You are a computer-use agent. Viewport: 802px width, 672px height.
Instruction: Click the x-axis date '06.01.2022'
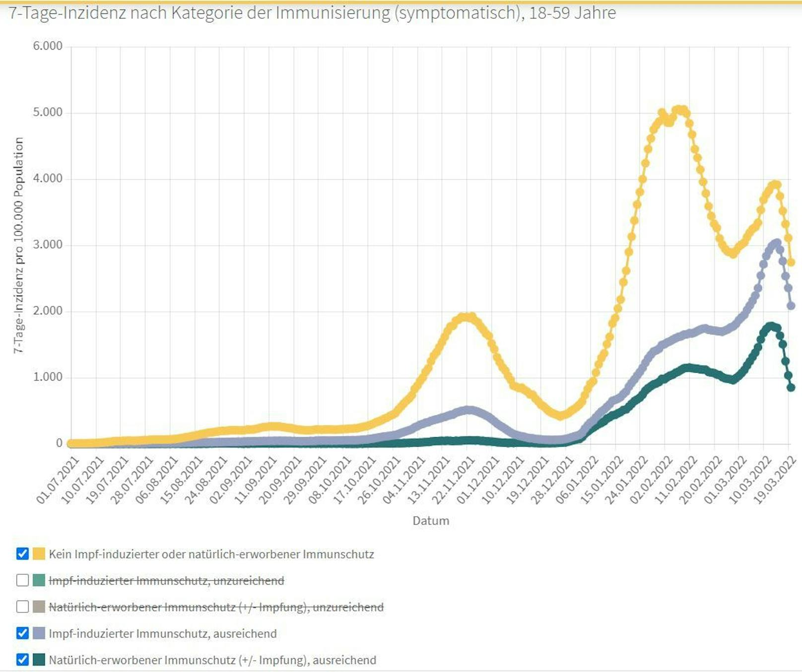click(x=577, y=480)
